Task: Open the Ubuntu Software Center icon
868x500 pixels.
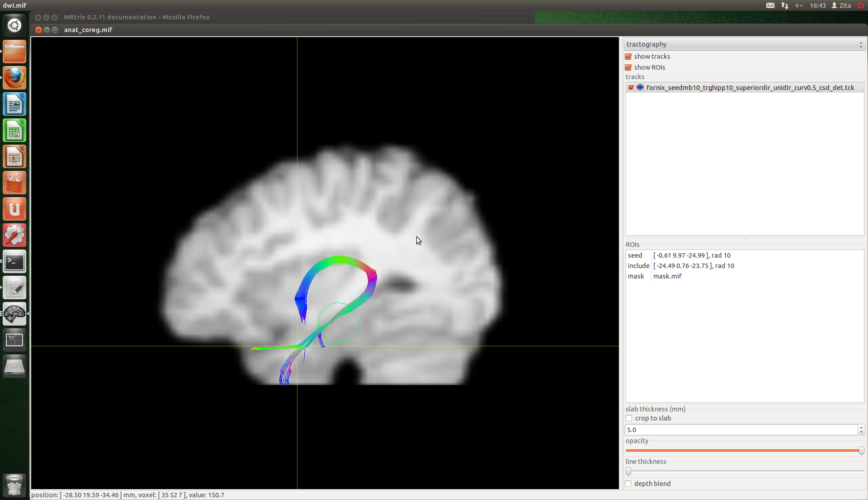Action: 14,183
